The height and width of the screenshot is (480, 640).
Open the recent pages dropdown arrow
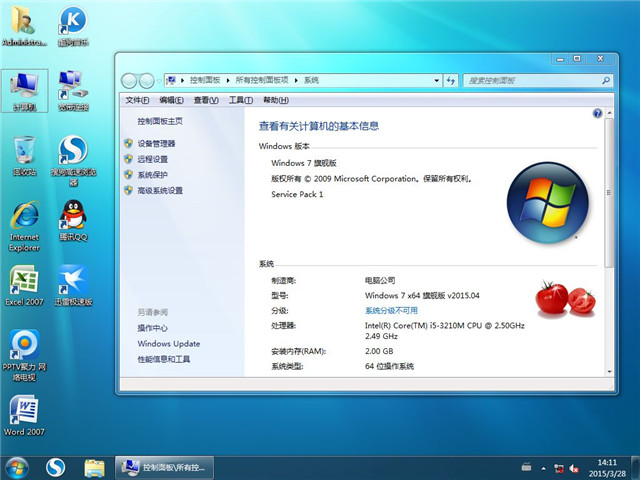click(159, 81)
